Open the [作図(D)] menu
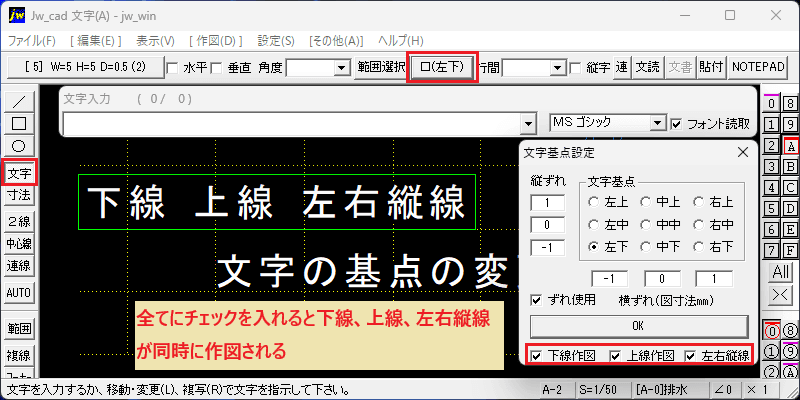This screenshot has height=400, width=800. tap(215, 41)
